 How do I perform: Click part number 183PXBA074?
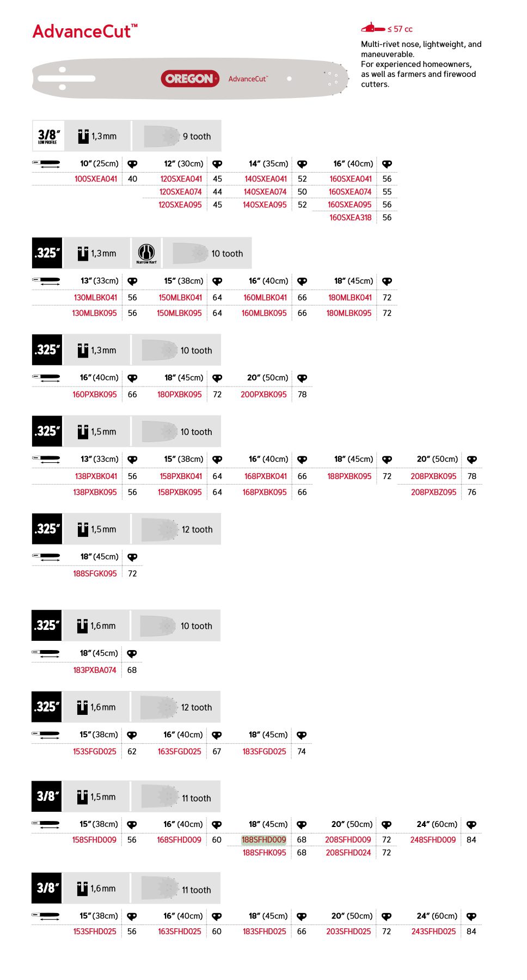(95, 670)
